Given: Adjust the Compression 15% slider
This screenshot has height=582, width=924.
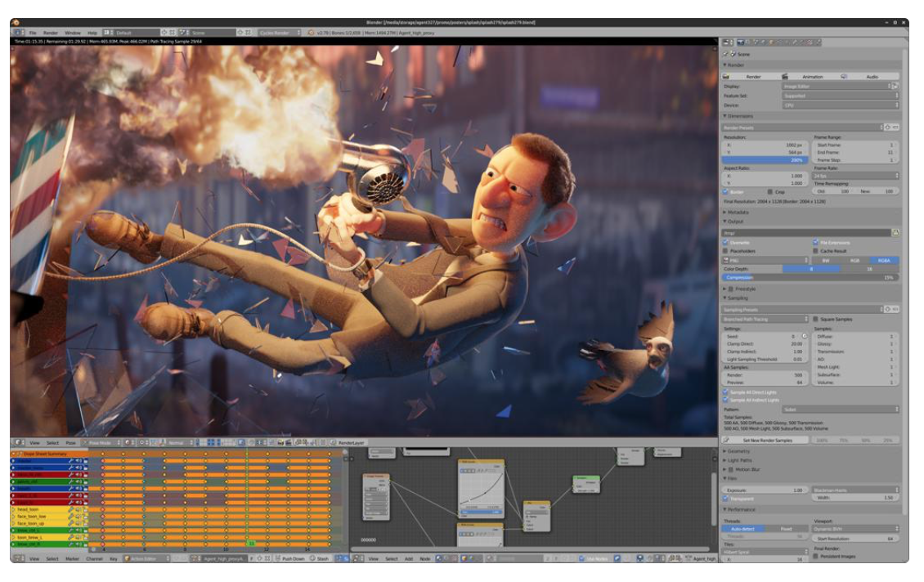Looking at the screenshot, I should tap(811, 277).
